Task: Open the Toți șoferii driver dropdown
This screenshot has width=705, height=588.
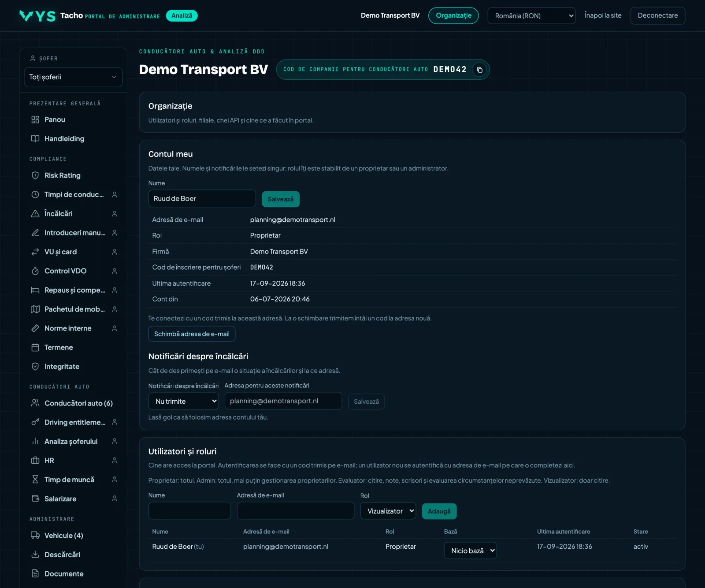Action: (x=73, y=77)
